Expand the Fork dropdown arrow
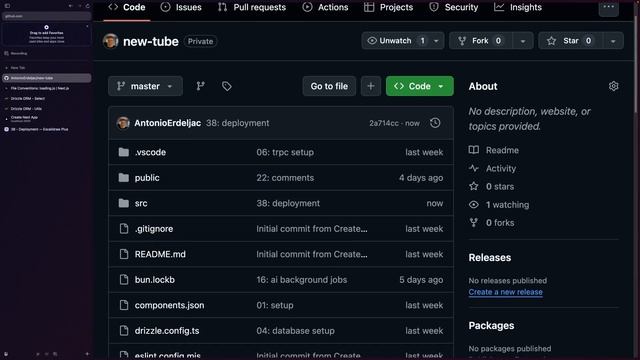 pyautogui.click(x=523, y=41)
